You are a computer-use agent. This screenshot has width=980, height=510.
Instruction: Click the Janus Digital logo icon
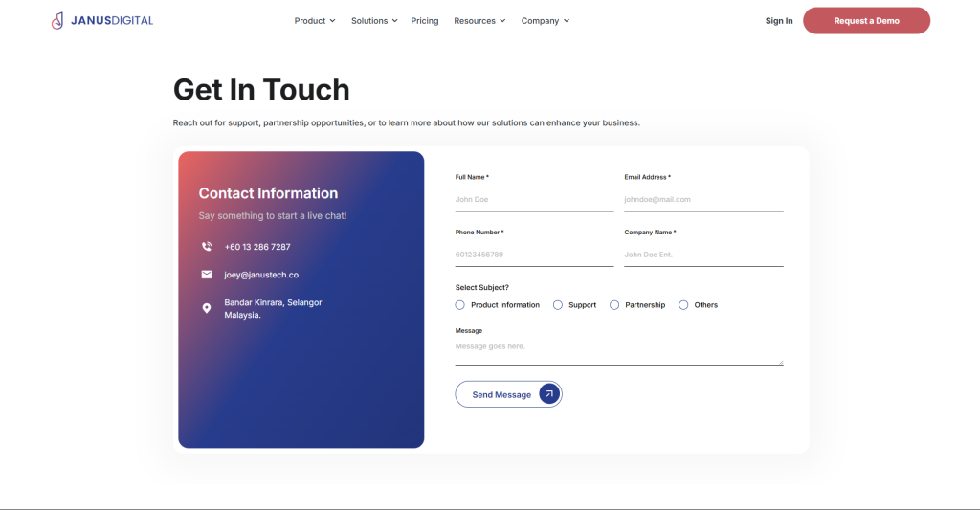pos(58,20)
